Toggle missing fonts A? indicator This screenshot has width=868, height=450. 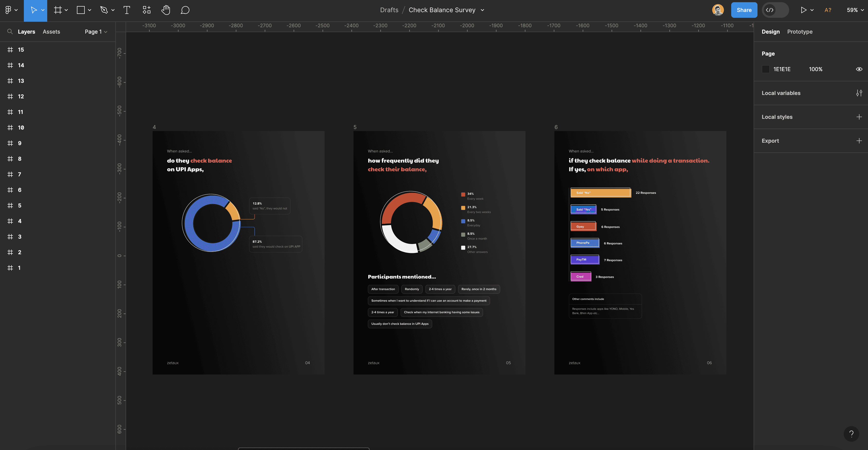(x=828, y=10)
